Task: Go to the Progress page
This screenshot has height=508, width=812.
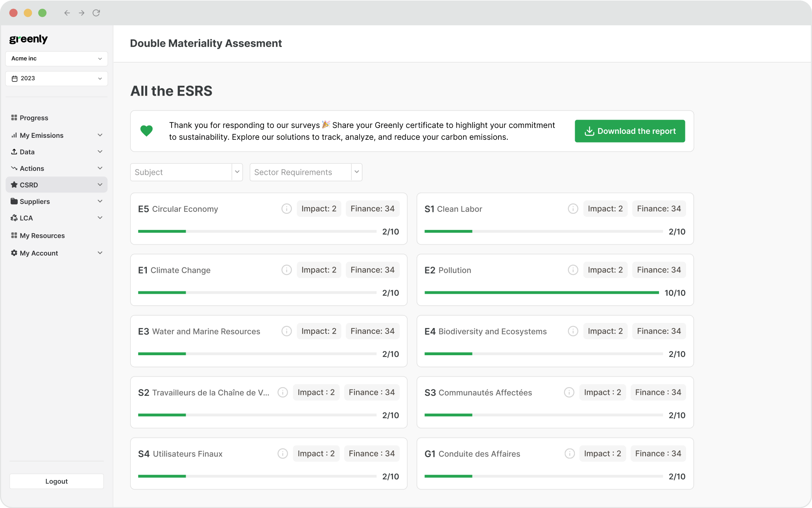Action: (x=34, y=117)
